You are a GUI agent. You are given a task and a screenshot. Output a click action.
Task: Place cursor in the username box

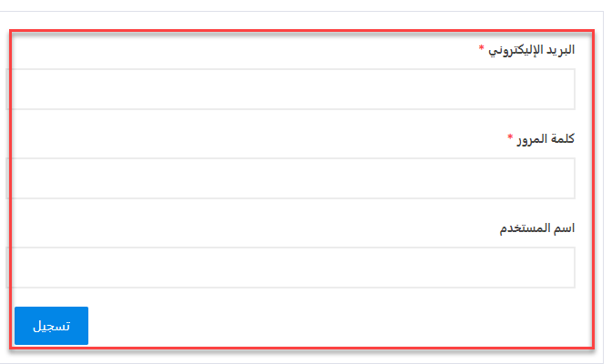291,268
